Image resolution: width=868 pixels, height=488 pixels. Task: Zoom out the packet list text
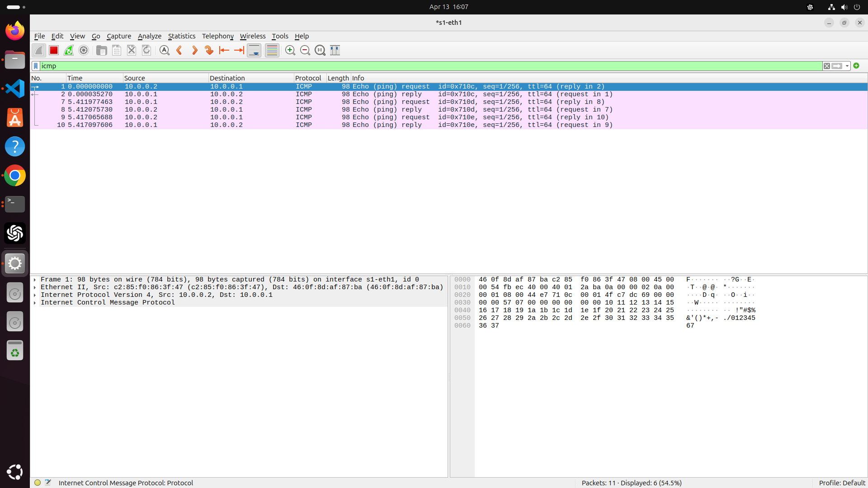[305, 50]
